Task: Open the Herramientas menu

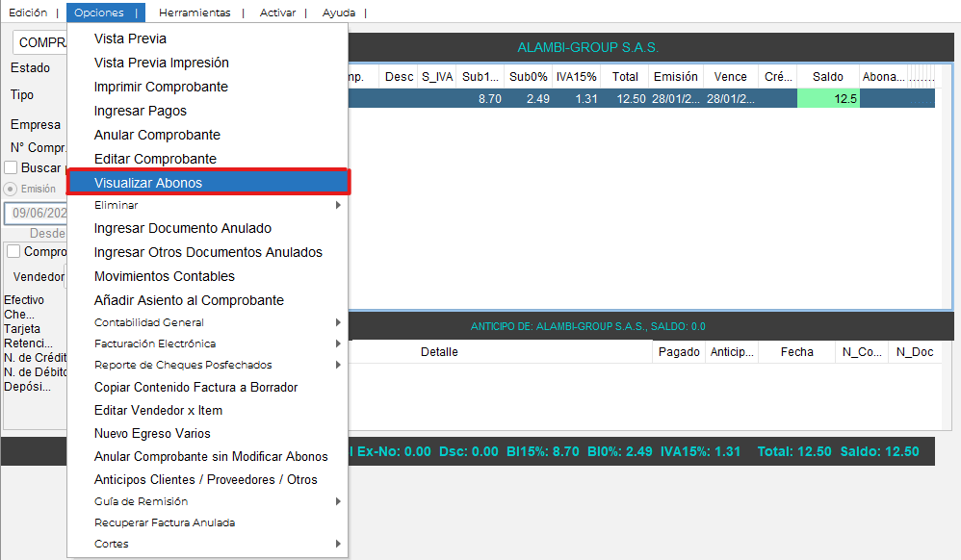Action: pos(195,13)
